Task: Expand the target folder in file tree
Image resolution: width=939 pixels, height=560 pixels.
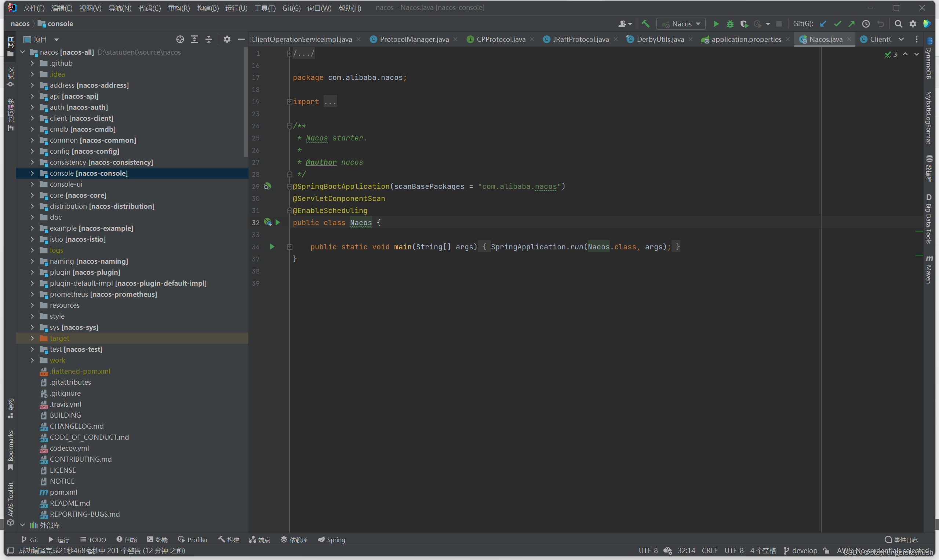Action: click(33, 338)
